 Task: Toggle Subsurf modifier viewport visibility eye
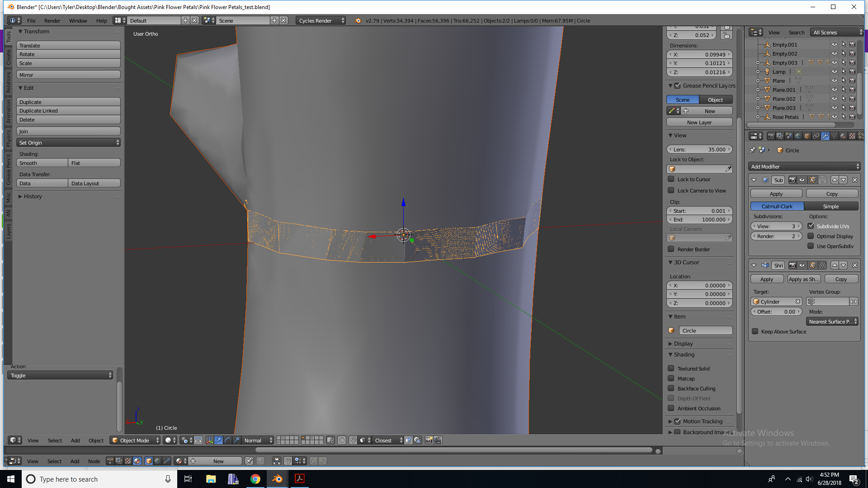pyautogui.click(x=802, y=180)
